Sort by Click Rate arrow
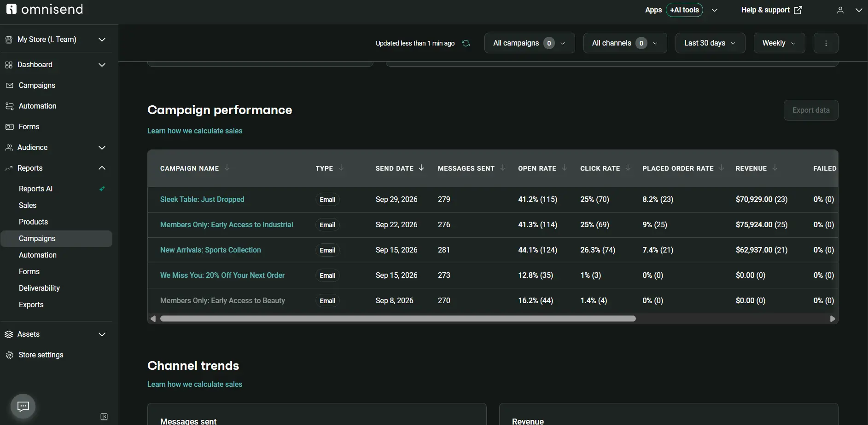The image size is (868, 425). (628, 168)
